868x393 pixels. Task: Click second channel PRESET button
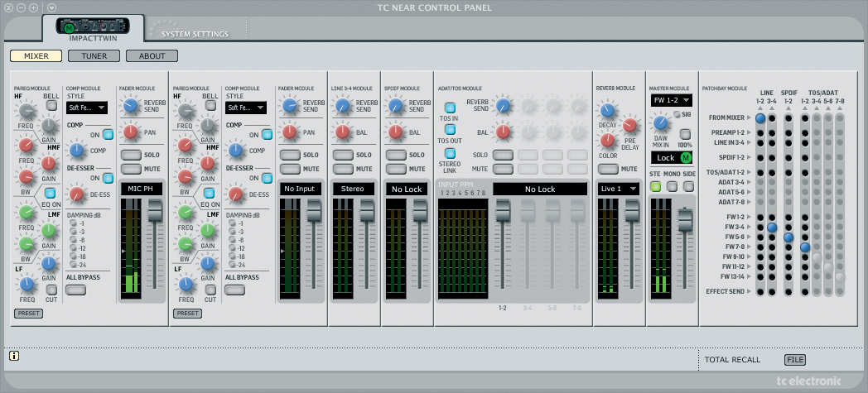pos(188,314)
